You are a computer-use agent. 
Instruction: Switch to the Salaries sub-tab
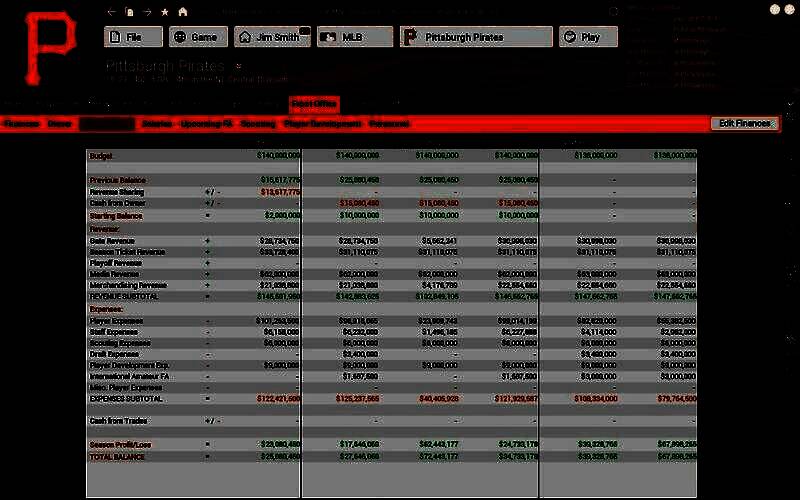[x=157, y=124]
